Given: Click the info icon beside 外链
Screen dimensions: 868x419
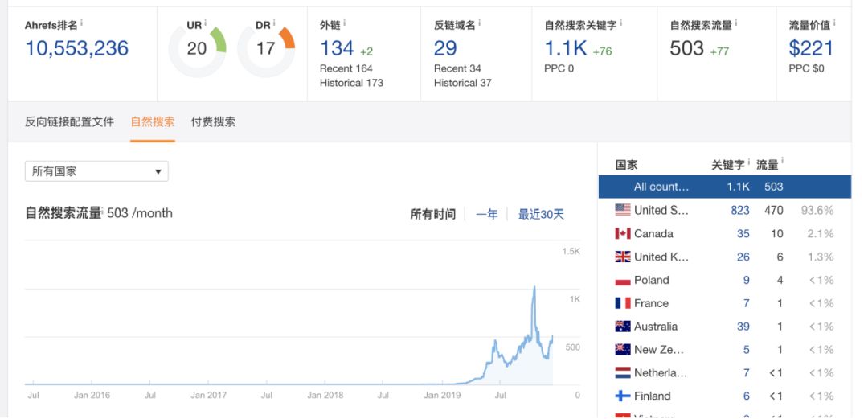Looking at the screenshot, I should tap(344, 23).
